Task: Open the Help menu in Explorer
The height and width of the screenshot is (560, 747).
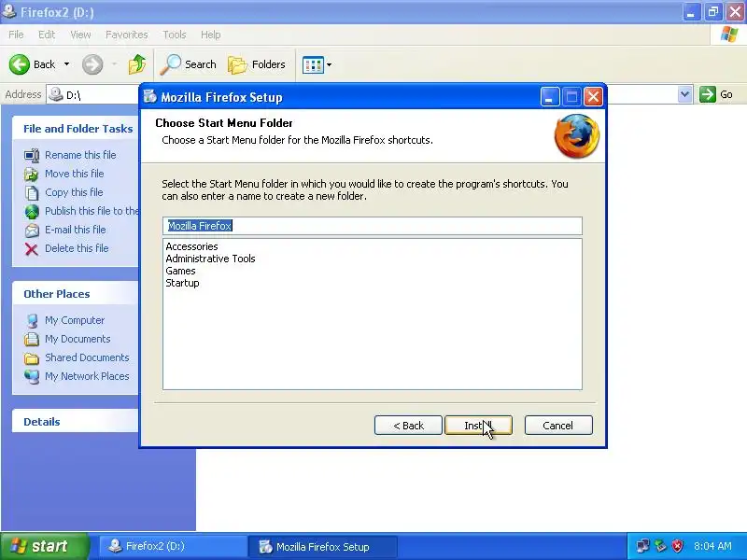Action: click(211, 35)
